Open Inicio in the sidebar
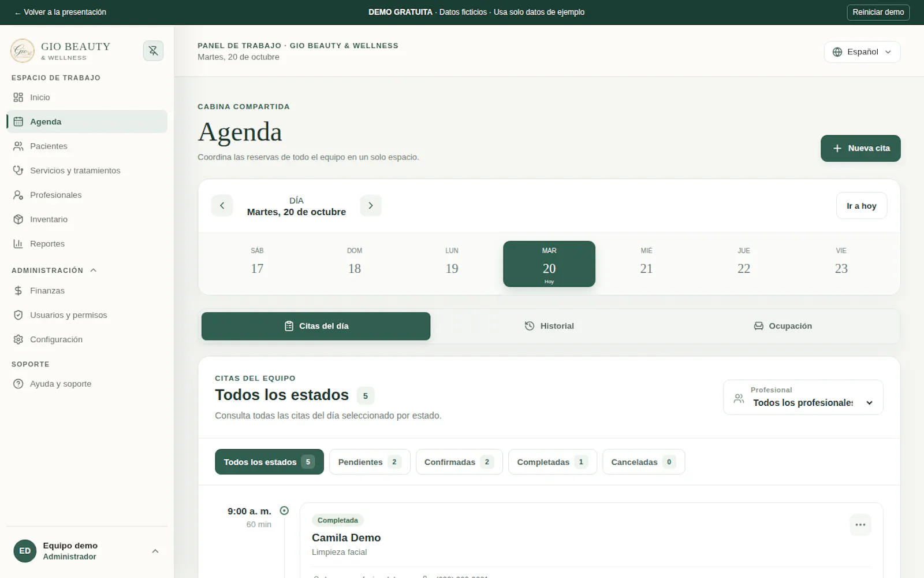 87,97
